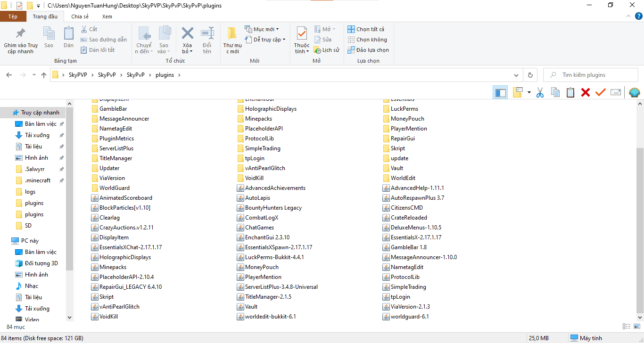This screenshot has width=644, height=343.
Task: Click the Ghim vào Truy cập nhanh pin icon
Action: coord(21,33)
